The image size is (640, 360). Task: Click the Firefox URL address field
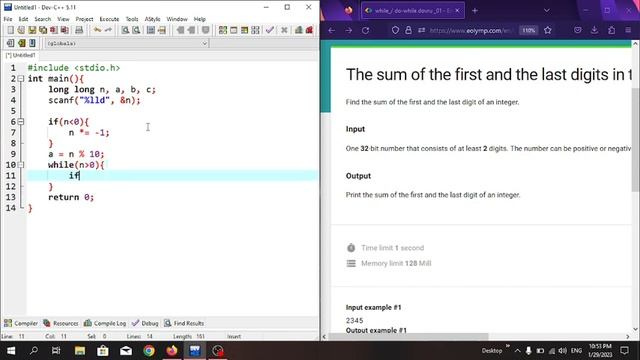[471, 30]
